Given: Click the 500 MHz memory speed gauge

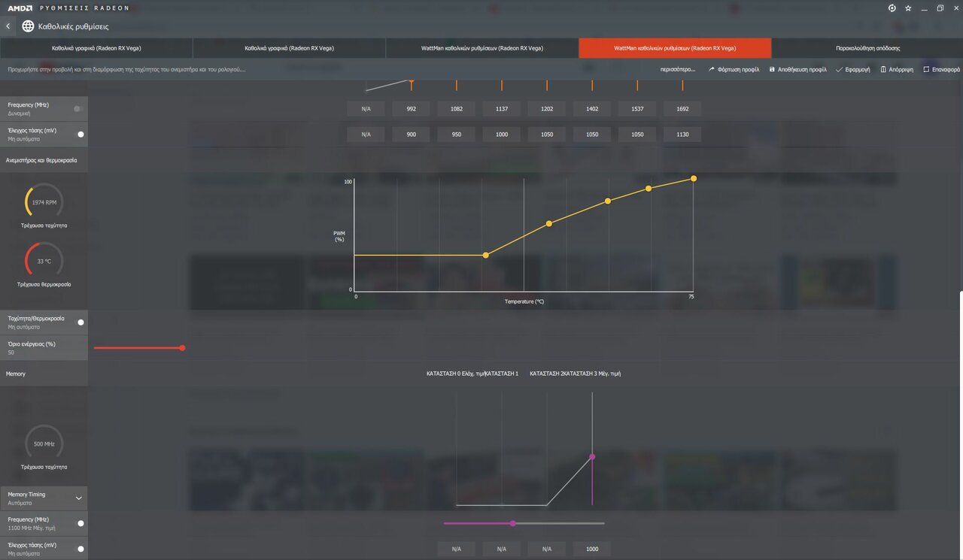Looking at the screenshot, I should click(x=44, y=443).
